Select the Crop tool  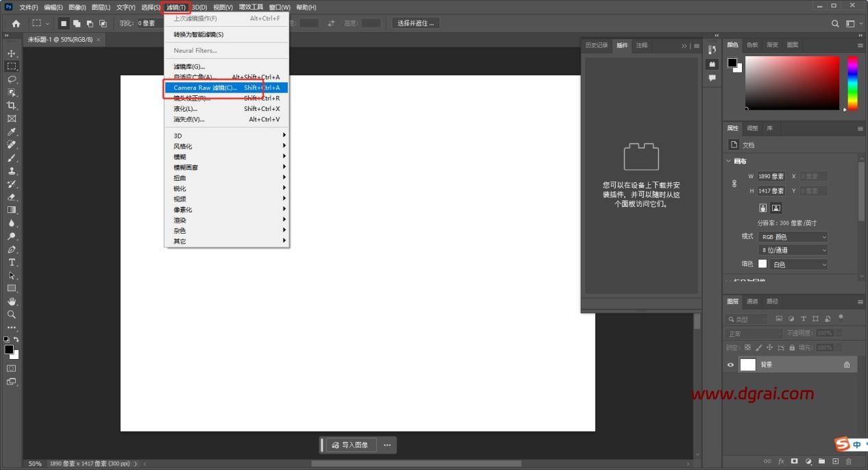12,106
